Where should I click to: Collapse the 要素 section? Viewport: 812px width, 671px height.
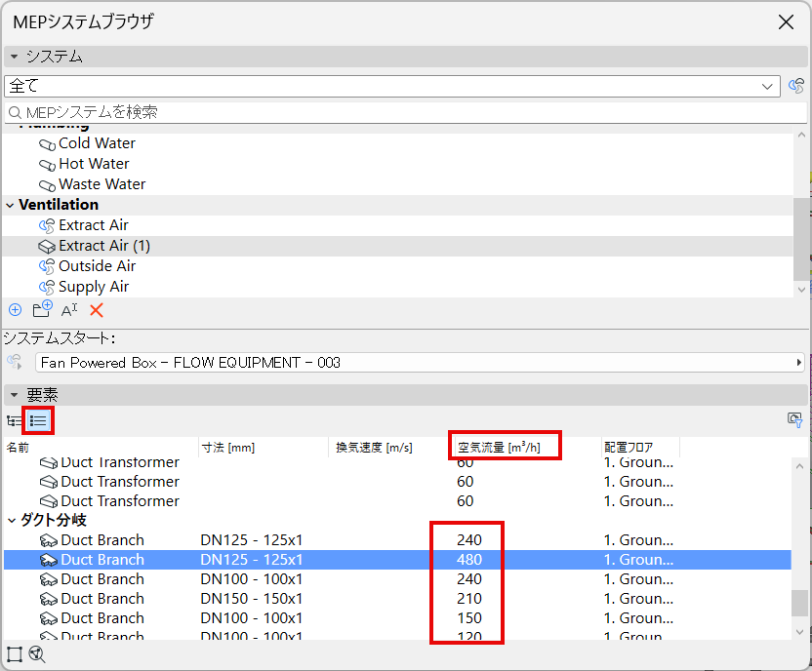pos(14,395)
